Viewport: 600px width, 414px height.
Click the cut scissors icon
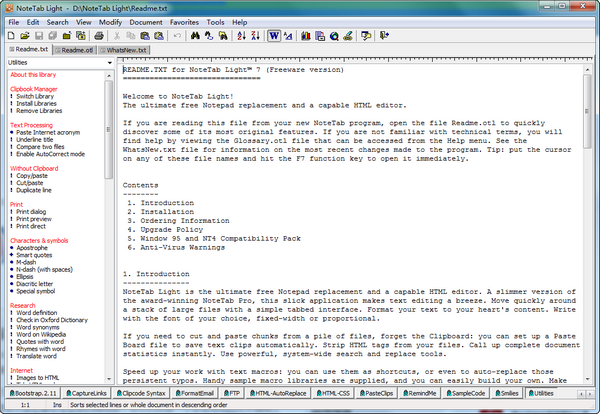click(117, 36)
